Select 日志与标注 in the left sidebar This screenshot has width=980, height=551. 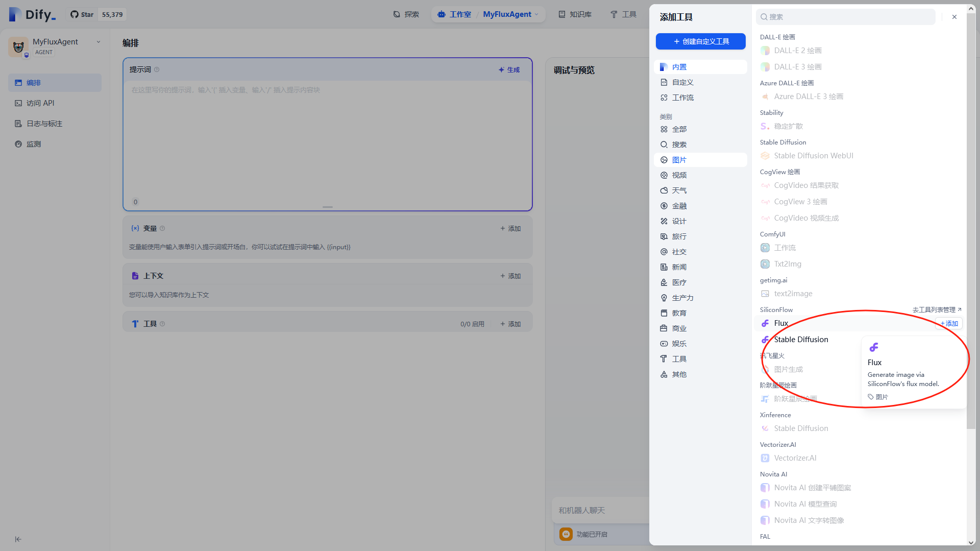(55, 124)
